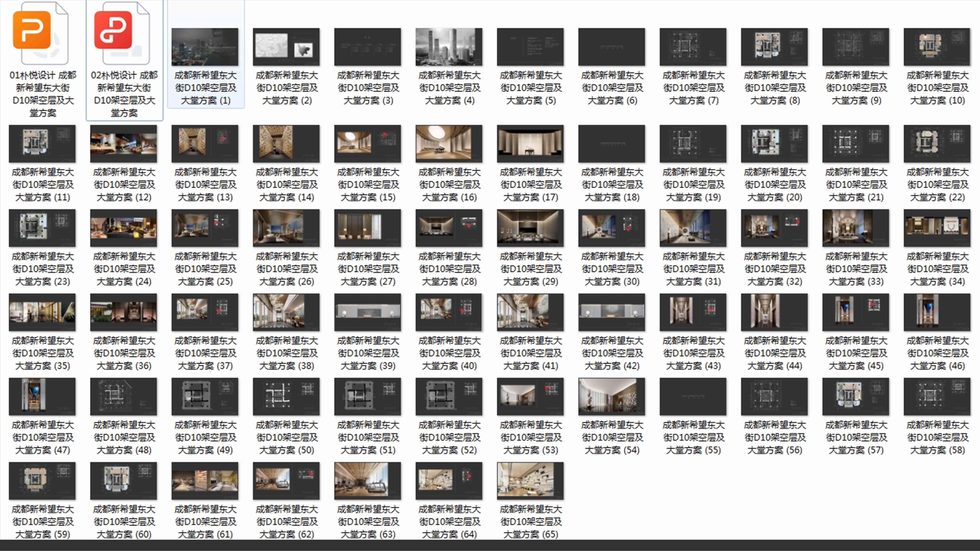Select thumbnail 大堂方案 (17)
This screenshot has height=551, width=980.
(531, 144)
